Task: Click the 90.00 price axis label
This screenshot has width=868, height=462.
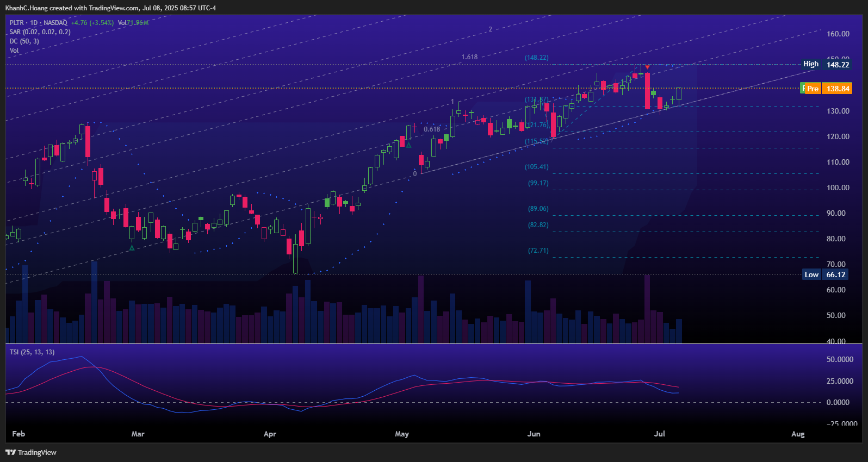Action: (x=836, y=213)
